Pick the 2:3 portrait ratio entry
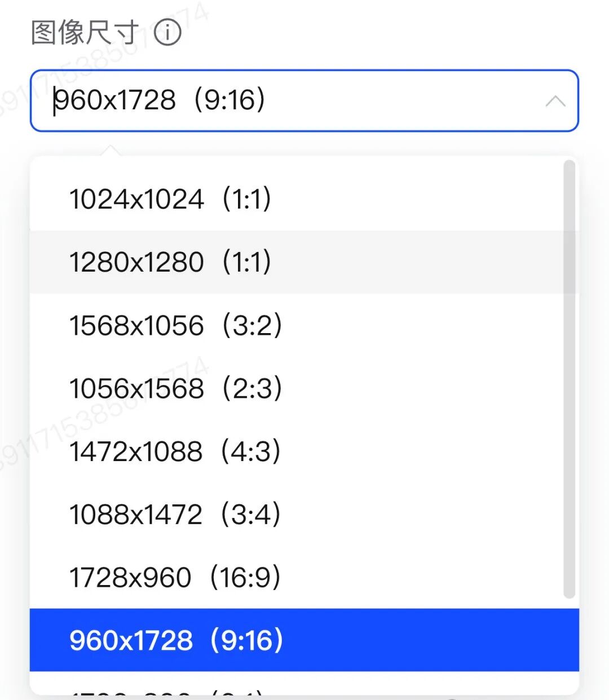609x700 pixels. 175,389
